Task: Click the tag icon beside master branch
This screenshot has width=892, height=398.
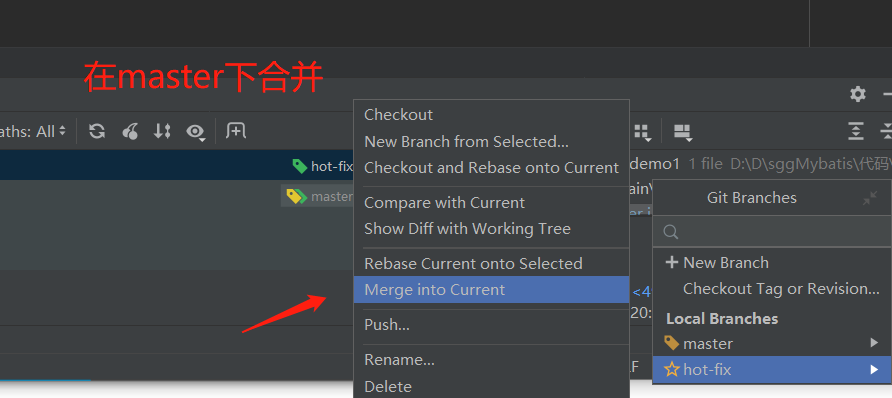Action: pos(672,343)
